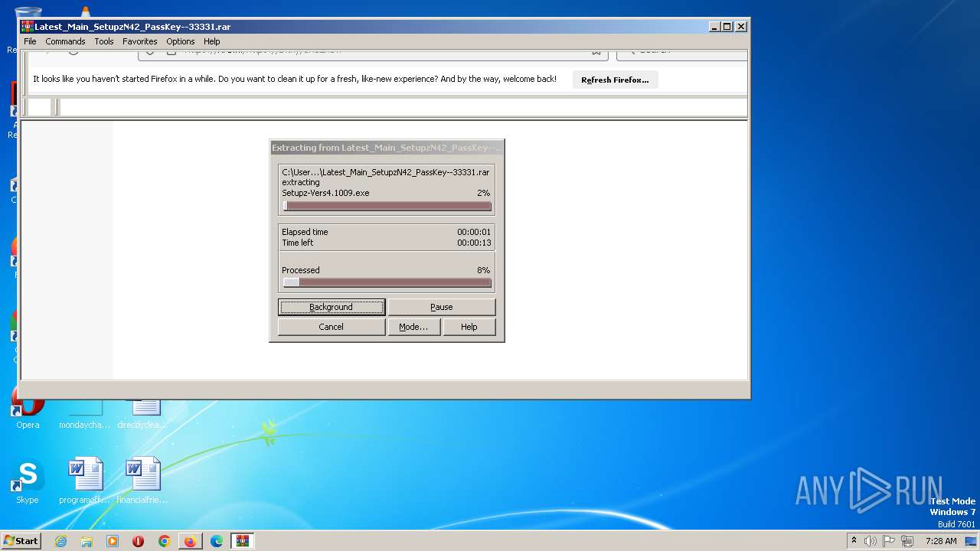Switch to WinRAR taskbar button
This screenshot has width=980, height=551.
tap(243, 541)
